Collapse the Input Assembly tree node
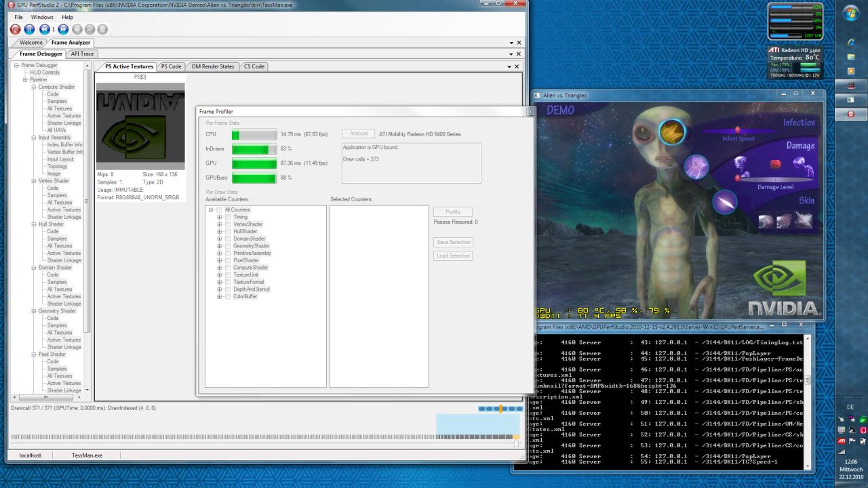868x488 pixels. click(33, 138)
